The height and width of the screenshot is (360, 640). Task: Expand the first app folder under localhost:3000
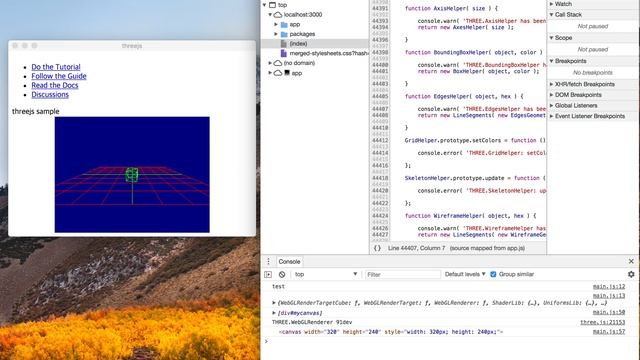point(276,24)
